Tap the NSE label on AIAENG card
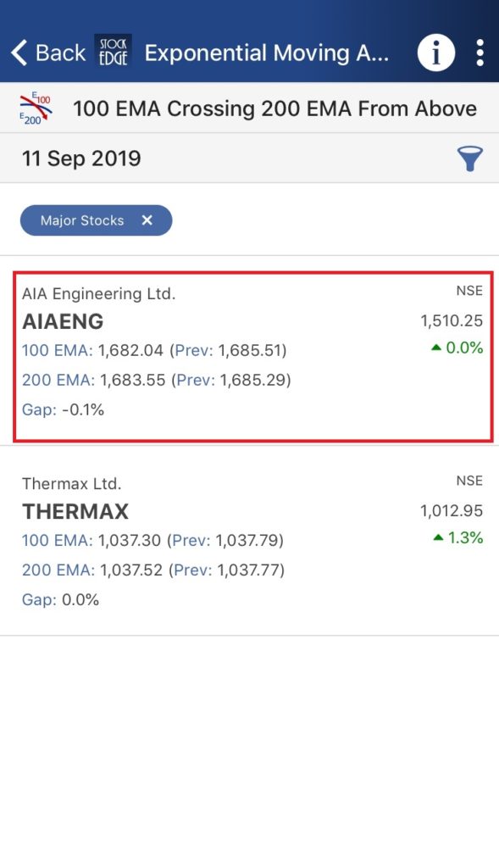Screen dimensions: 499x868 [x=469, y=290]
